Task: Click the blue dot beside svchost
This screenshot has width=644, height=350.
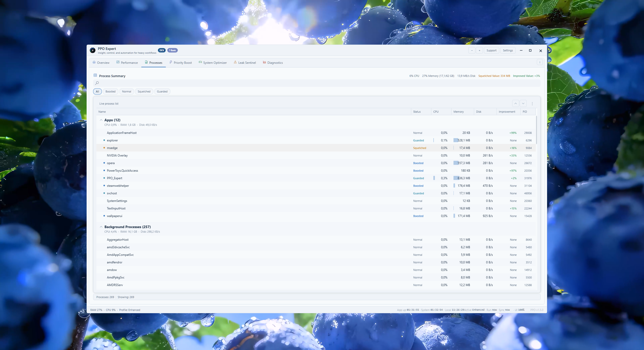Action: tap(104, 193)
